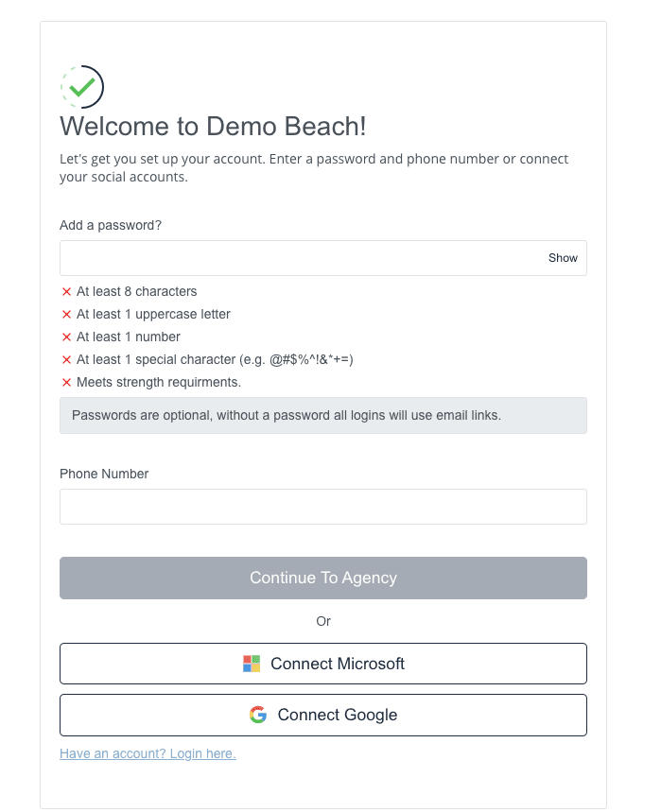
Task: Click the 'At least 1 special character' text
Action: pos(215,359)
